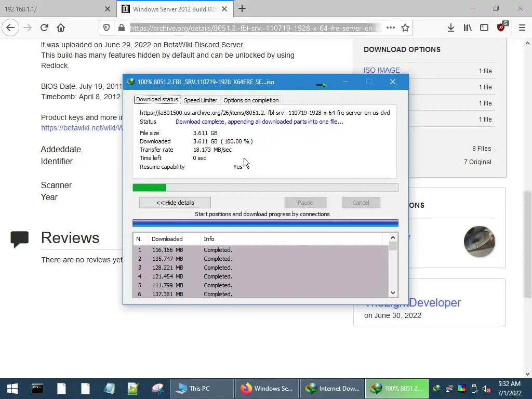
Task: Click the blue connections progress bar
Action: pyautogui.click(x=265, y=223)
